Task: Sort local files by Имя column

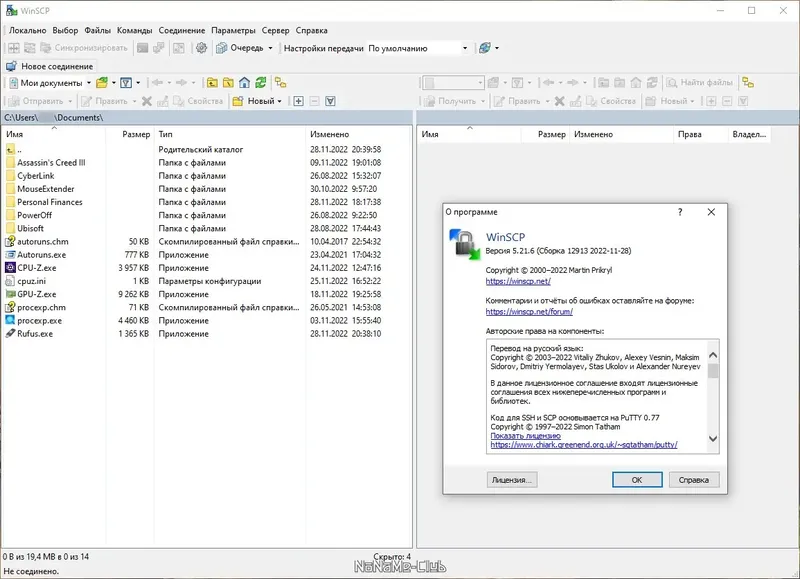Action: tap(54, 135)
